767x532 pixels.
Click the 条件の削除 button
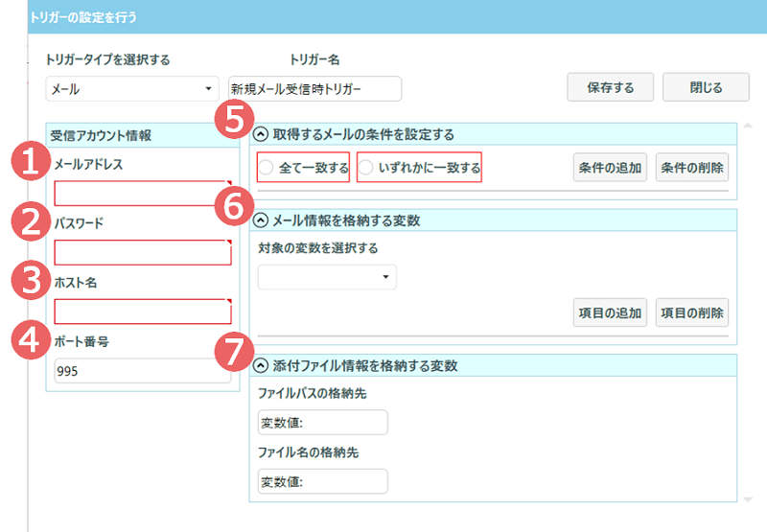(691, 168)
